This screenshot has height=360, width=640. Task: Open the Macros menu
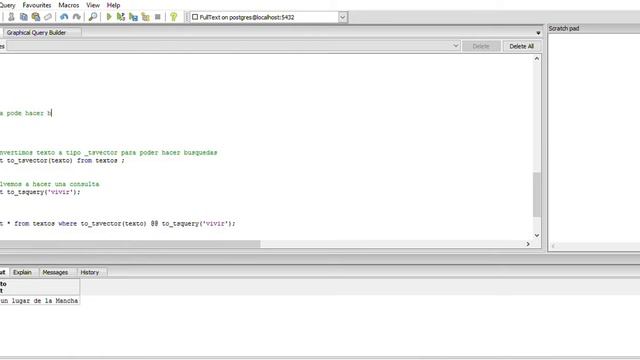[69, 5]
